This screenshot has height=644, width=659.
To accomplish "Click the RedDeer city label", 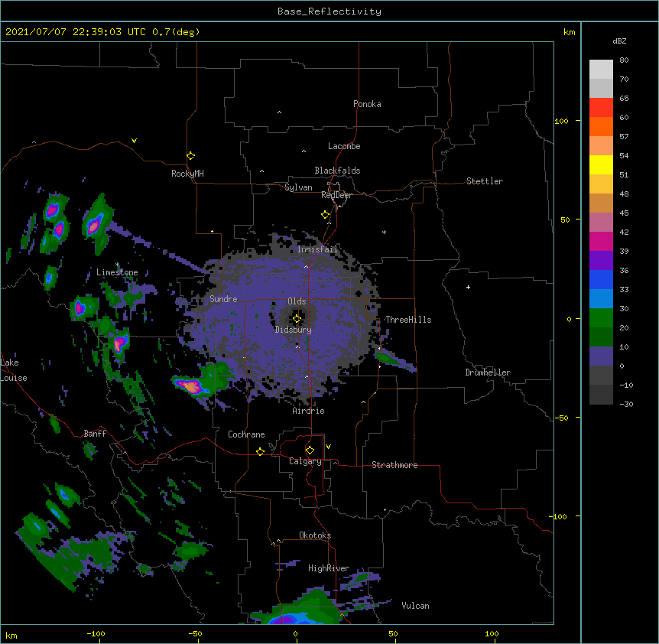I will point(336,195).
